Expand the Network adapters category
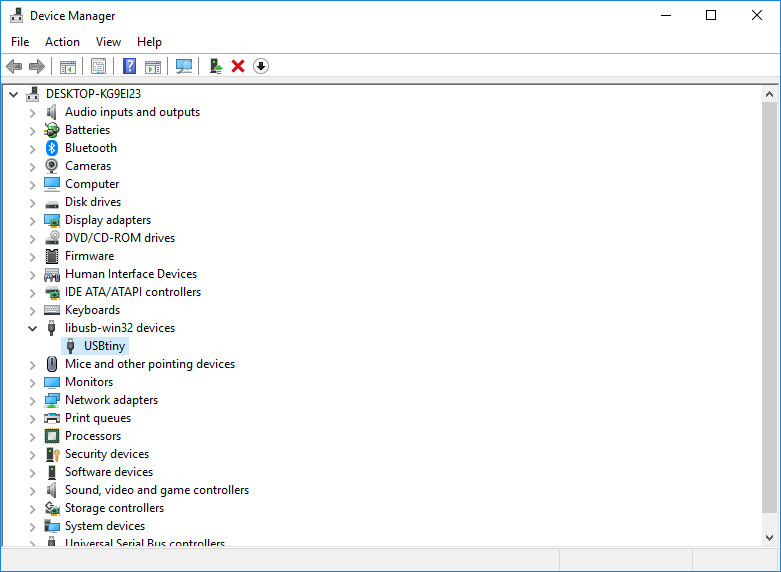This screenshot has height=572, width=781. [x=33, y=400]
